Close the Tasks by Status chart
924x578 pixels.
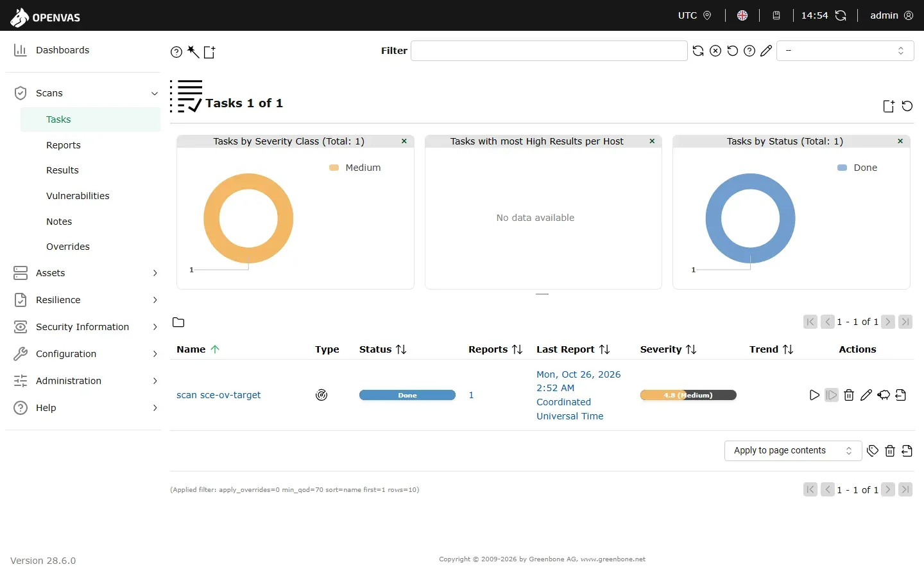[900, 141]
